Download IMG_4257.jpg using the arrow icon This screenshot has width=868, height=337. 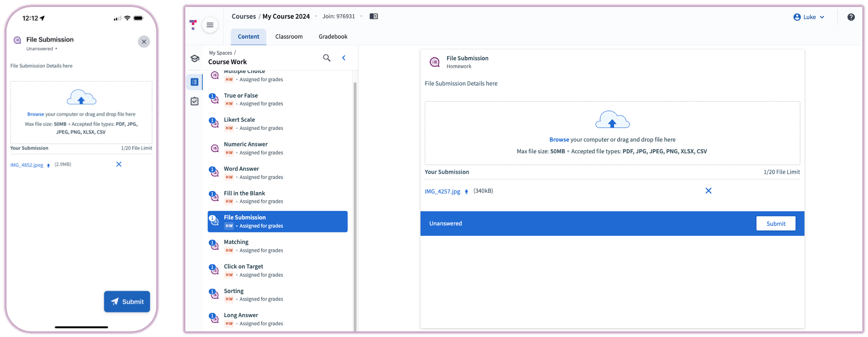[467, 192]
